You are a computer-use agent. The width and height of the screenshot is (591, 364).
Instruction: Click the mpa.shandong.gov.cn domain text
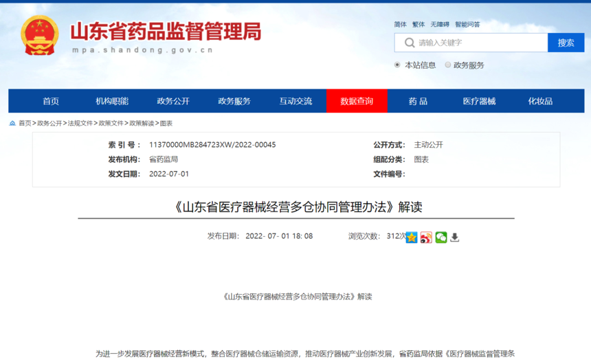(x=142, y=49)
